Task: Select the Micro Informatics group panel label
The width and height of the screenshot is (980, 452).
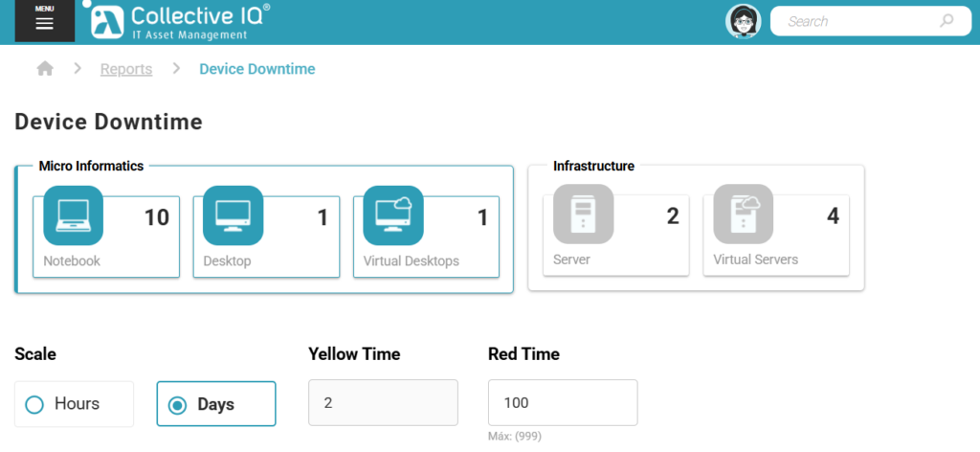Action: (x=91, y=167)
